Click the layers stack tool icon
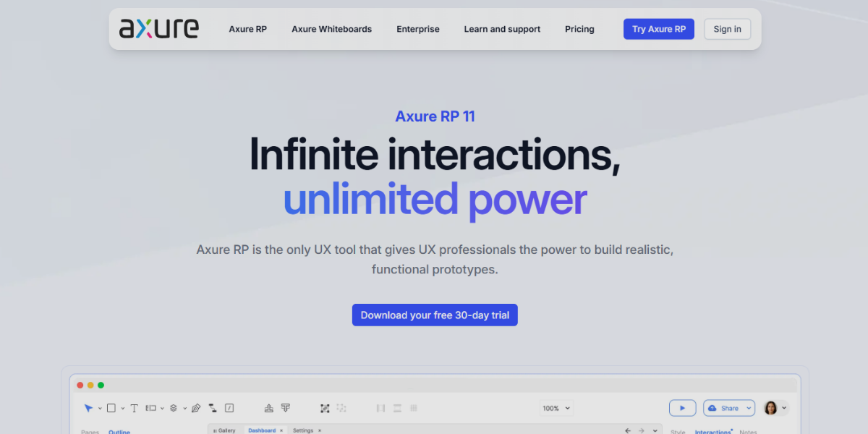The height and width of the screenshot is (434, 868). pyautogui.click(x=174, y=408)
